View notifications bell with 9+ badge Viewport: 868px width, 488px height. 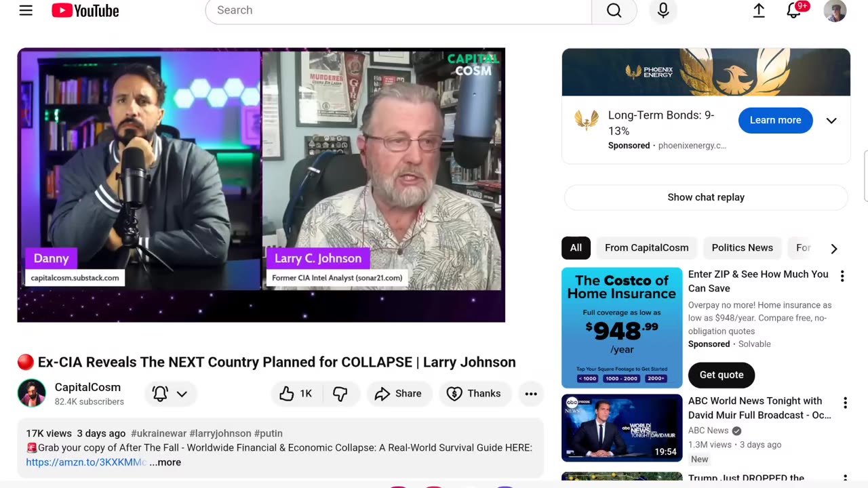[x=794, y=10]
